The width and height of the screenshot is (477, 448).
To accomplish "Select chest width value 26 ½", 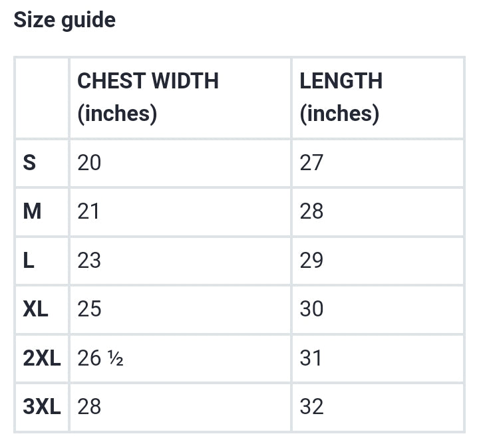I will 100,358.
